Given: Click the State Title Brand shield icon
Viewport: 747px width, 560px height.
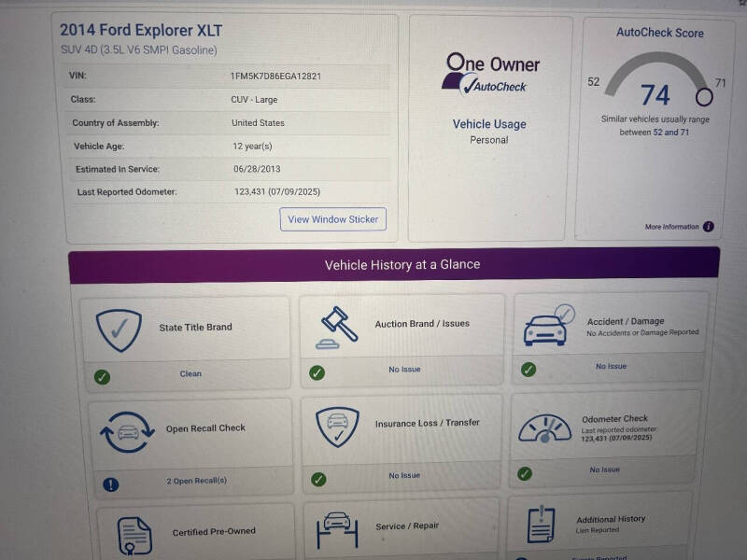Looking at the screenshot, I should pos(119,330).
